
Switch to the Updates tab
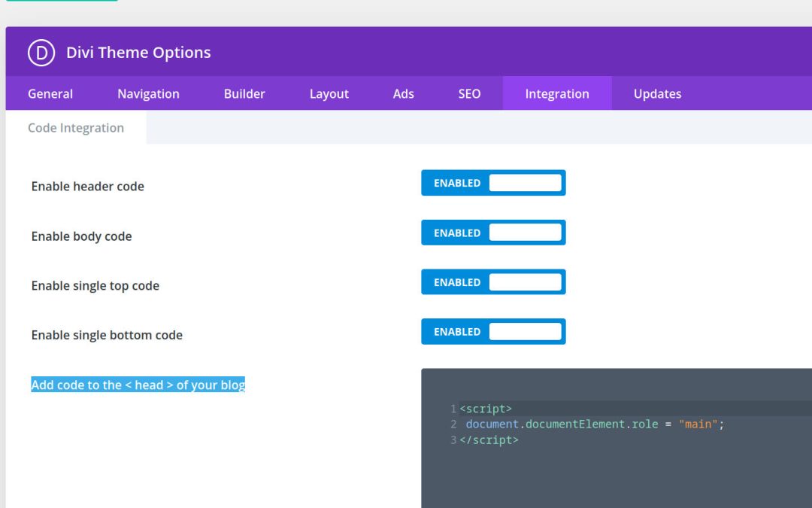tap(657, 93)
